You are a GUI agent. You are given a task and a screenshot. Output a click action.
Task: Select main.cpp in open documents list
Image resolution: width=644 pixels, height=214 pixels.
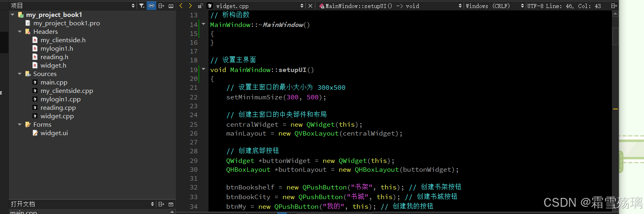click(24, 212)
